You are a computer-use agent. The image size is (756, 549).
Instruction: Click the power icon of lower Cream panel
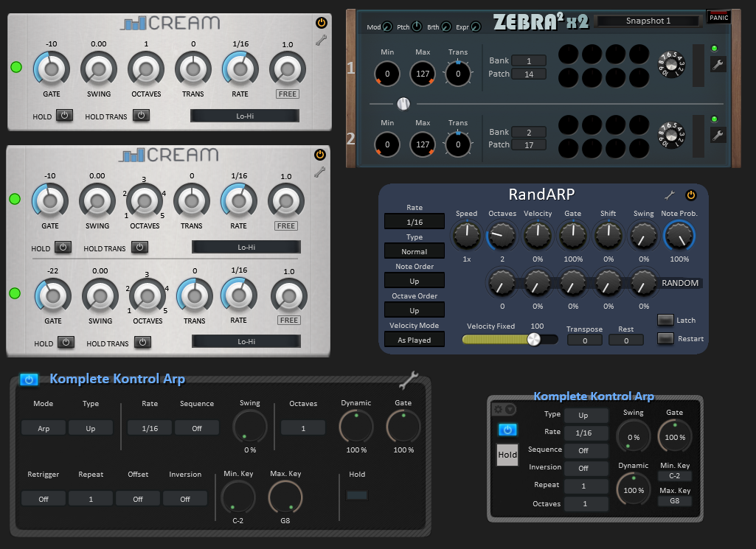tap(319, 155)
